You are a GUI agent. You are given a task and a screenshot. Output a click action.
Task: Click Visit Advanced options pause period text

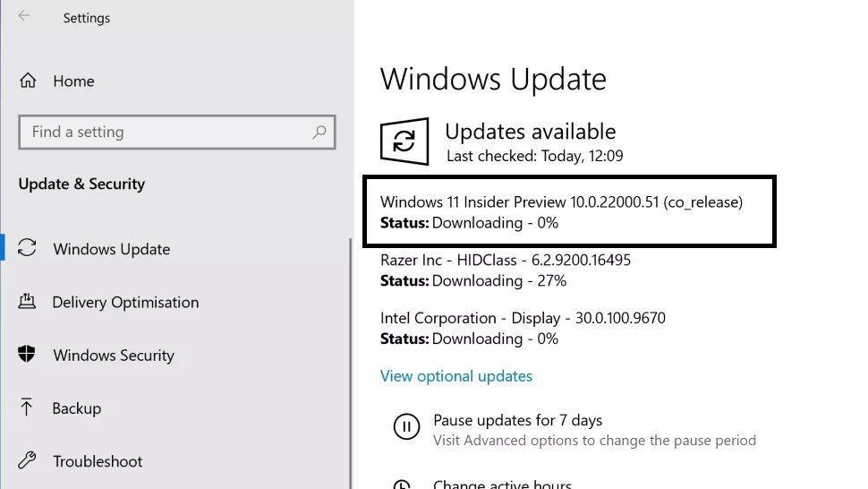[x=594, y=441]
